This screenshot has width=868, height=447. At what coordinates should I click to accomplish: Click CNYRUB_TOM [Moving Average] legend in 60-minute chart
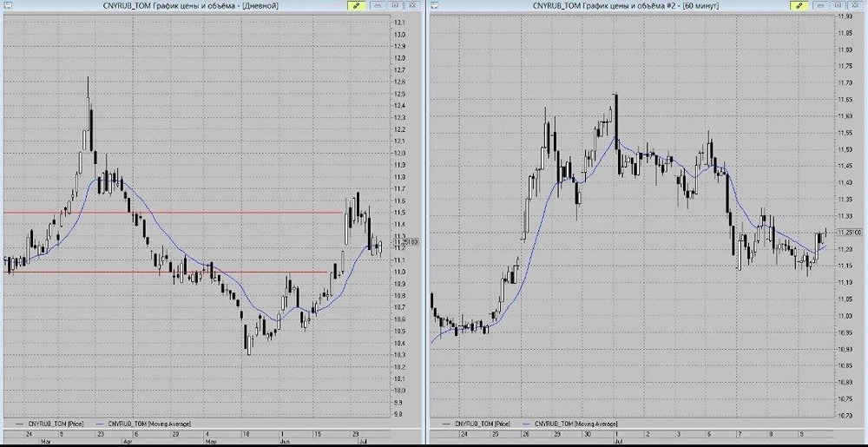click(575, 424)
